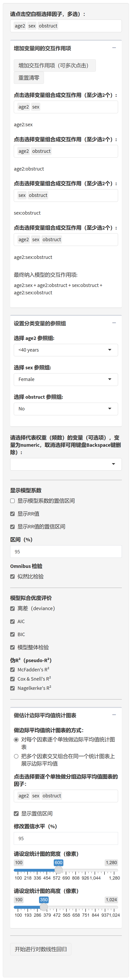This screenshot has width=132, height=980.
Task: Disable McFadden's R² option
Action: [13, 669]
